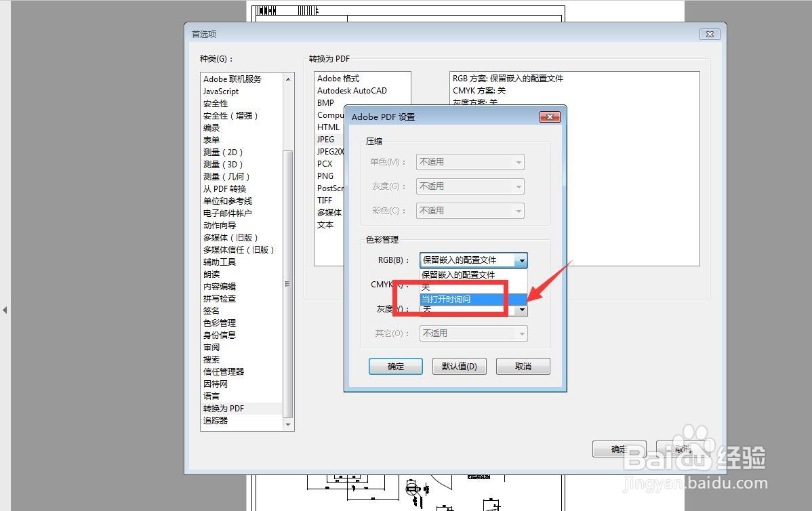812x511 pixels.
Task: Click the category list scroll-up arrow
Action: click(289, 79)
